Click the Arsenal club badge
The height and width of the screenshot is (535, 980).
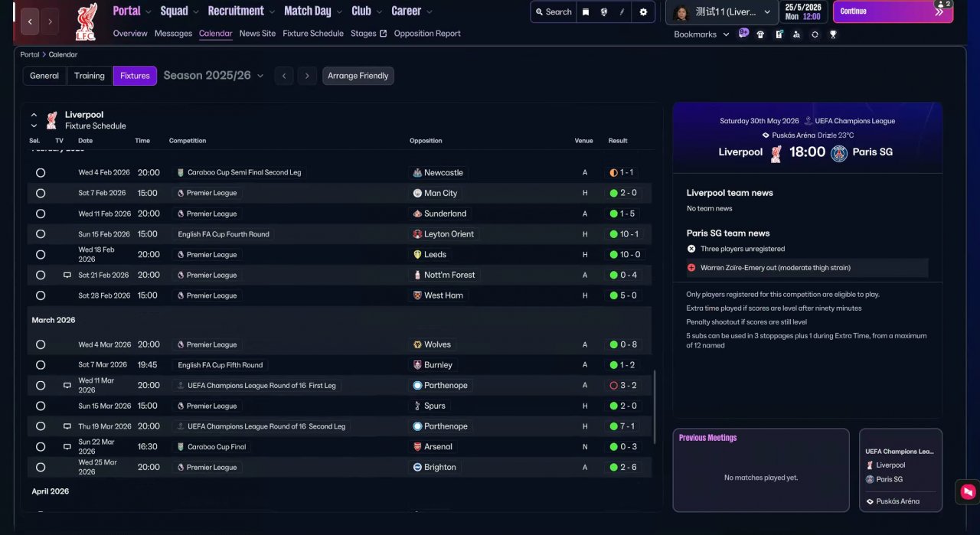417,446
